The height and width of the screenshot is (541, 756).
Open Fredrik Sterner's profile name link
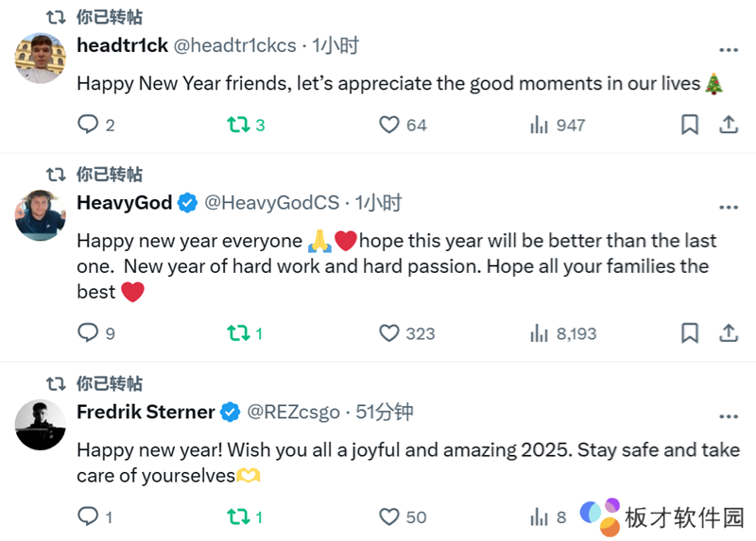point(146,413)
